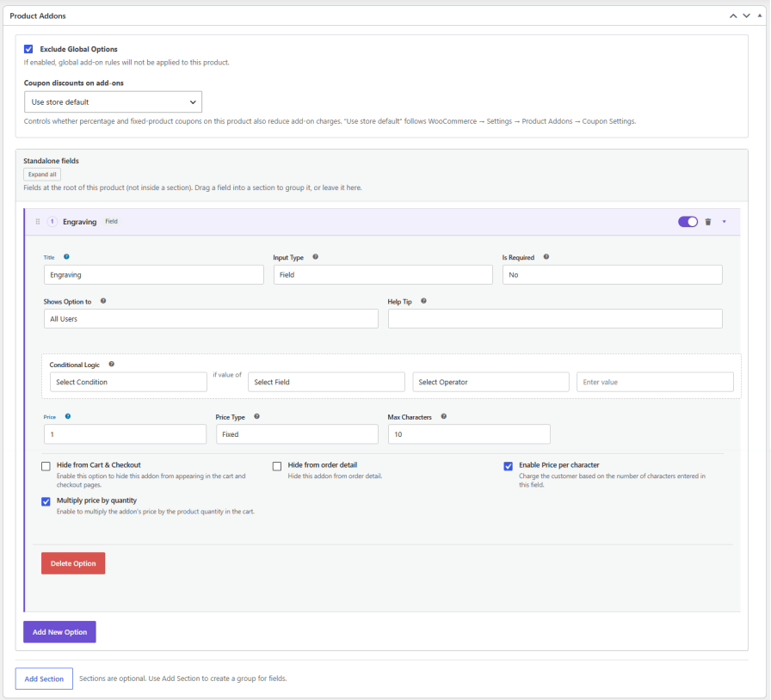Move the Product Addons panel up

point(733,15)
